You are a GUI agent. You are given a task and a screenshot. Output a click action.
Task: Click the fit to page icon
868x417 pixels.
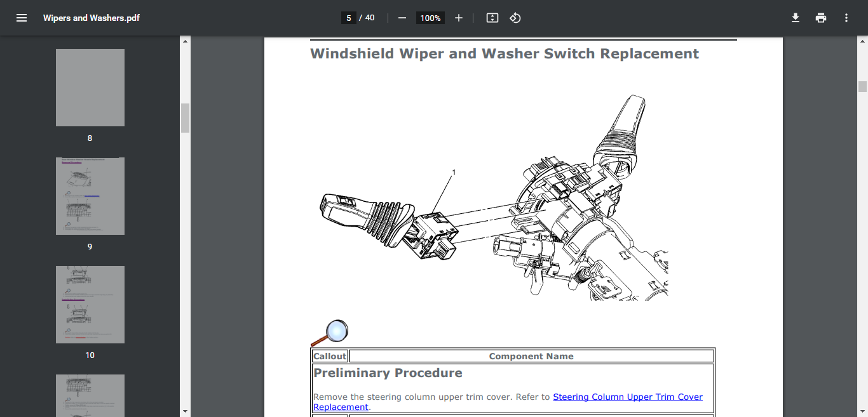(x=492, y=18)
